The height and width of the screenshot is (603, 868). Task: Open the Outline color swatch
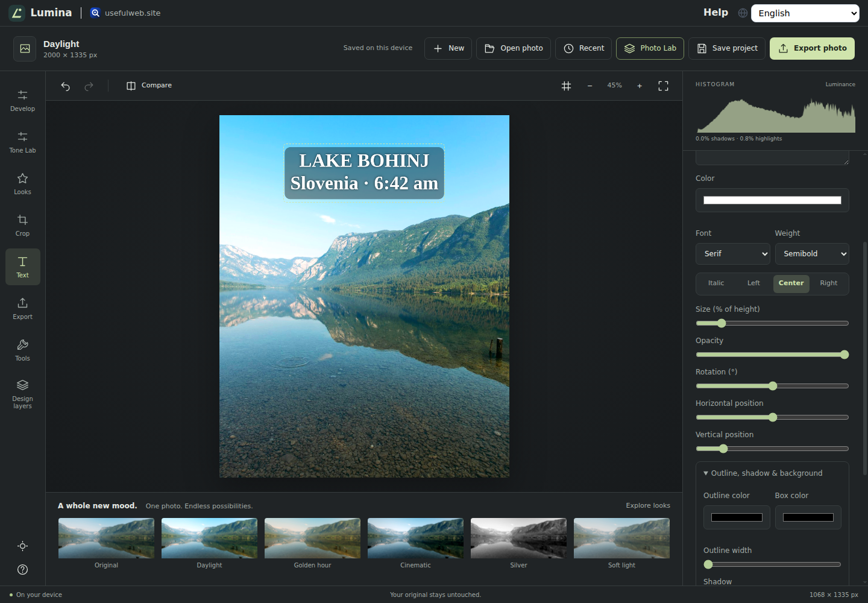(x=737, y=517)
